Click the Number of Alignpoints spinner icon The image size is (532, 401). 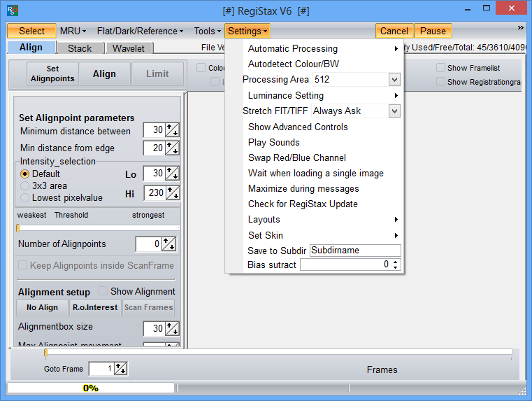(x=168, y=244)
